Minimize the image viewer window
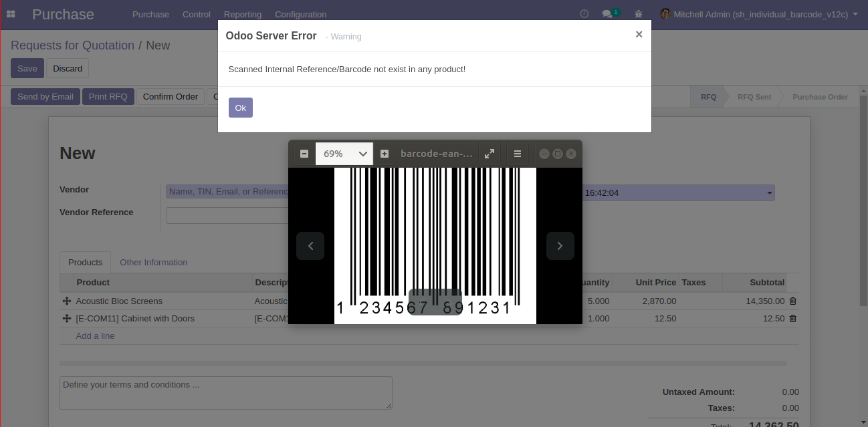Image resolution: width=868 pixels, height=427 pixels. [544, 154]
